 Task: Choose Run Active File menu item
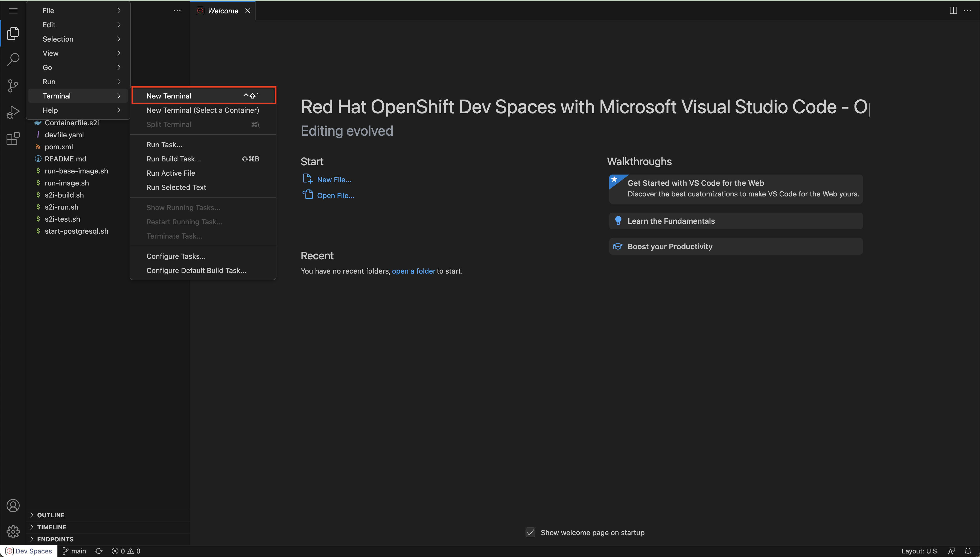[203, 173]
